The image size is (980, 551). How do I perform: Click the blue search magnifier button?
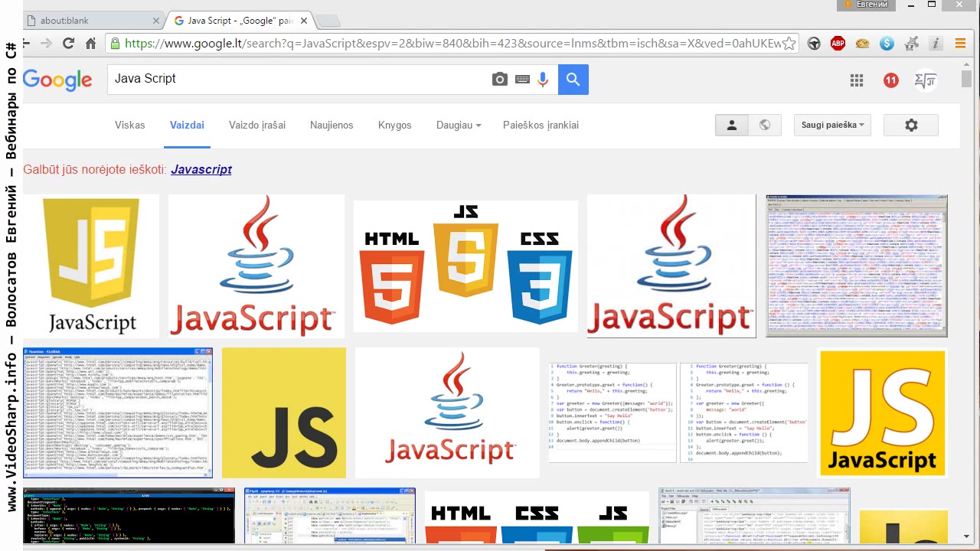pyautogui.click(x=573, y=79)
